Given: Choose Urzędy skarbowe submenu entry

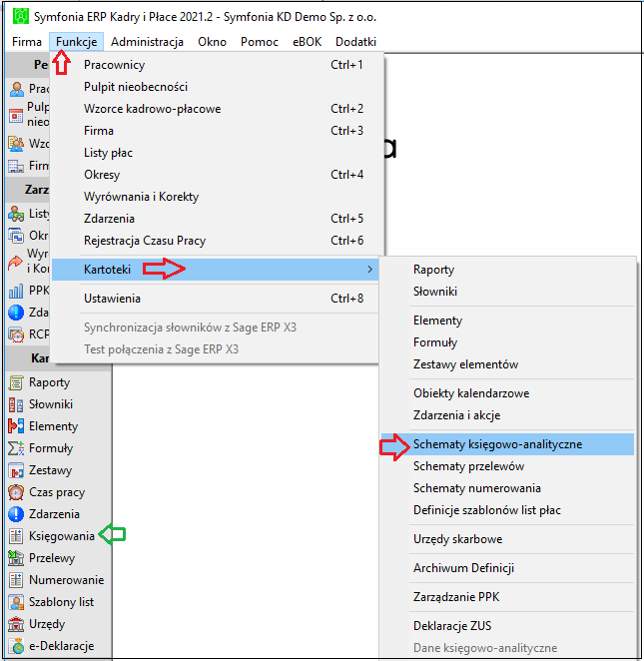Looking at the screenshot, I should (507, 539).
